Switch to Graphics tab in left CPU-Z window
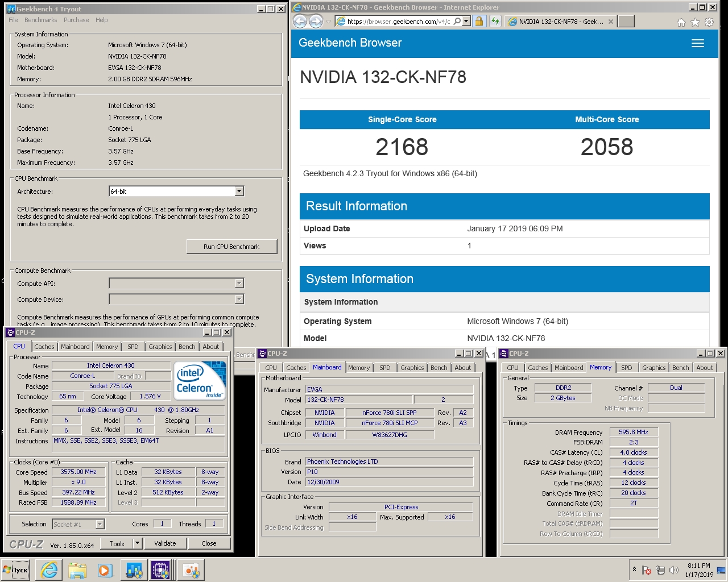This screenshot has width=728, height=582. click(160, 347)
